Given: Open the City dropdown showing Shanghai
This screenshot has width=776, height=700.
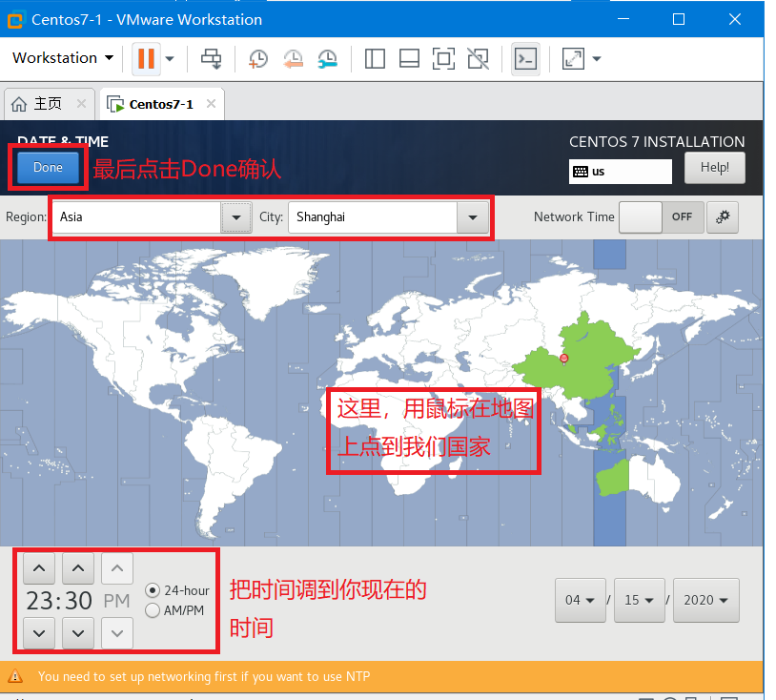Looking at the screenshot, I should (473, 217).
